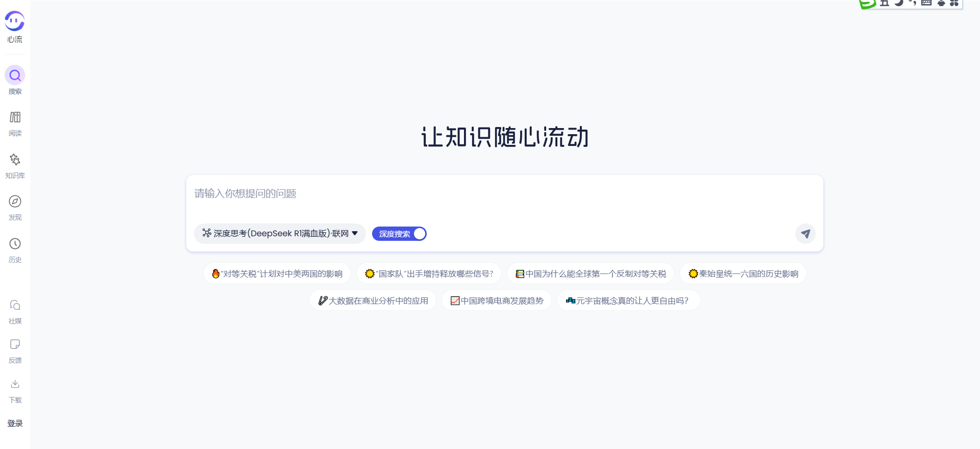Click the question input field
Viewport: 980px width, 449px height.
pos(504,194)
